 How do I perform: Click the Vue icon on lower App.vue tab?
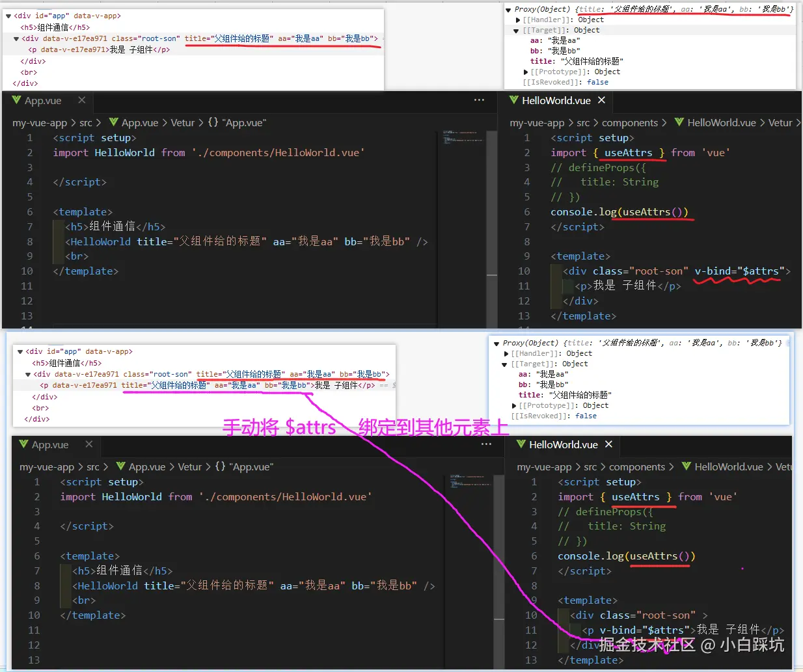pos(23,444)
